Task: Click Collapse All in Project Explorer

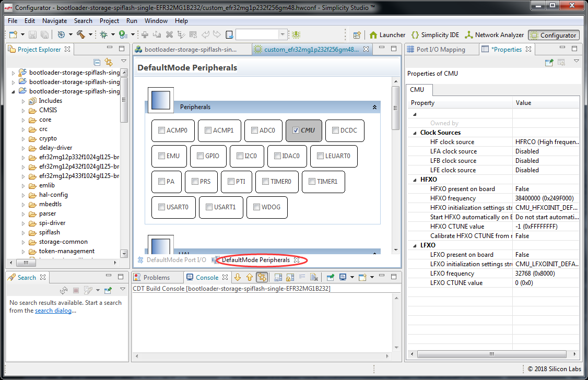Action: click(x=97, y=62)
